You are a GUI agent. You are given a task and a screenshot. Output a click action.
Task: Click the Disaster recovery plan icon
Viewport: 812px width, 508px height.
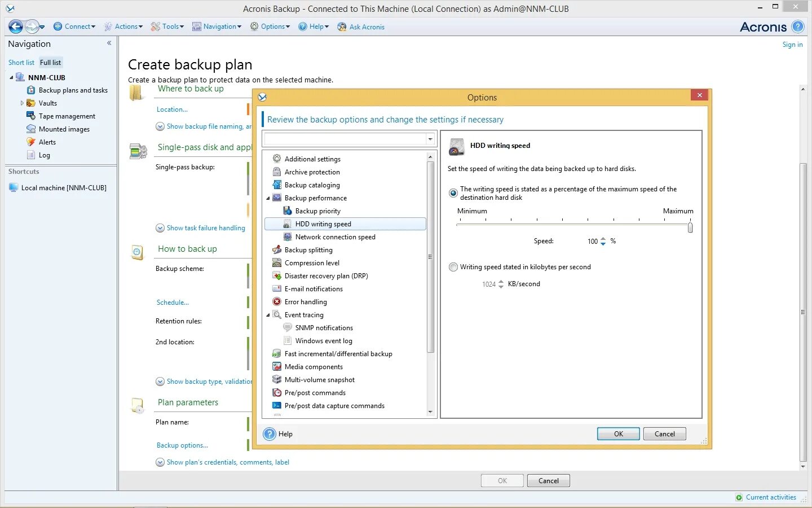pyautogui.click(x=277, y=275)
